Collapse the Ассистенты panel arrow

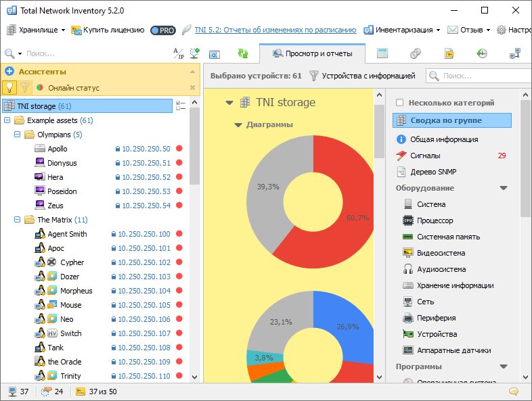(192, 72)
